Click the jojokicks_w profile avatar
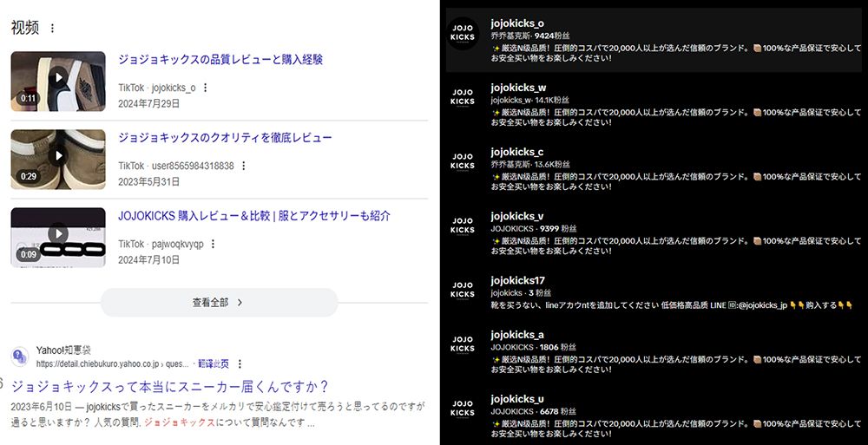The height and width of the screenshot is (445, 868). click(463, 97)
